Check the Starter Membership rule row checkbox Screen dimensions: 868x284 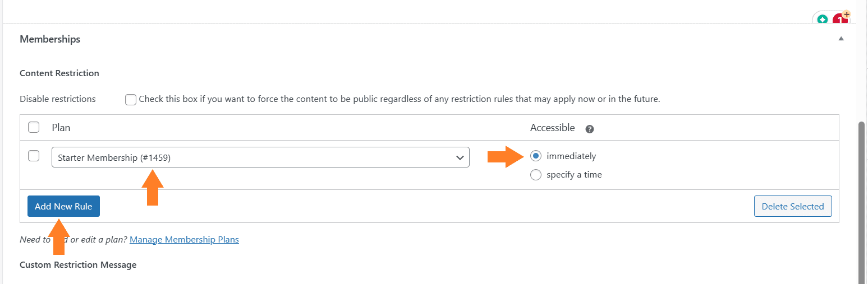[34, 156]
